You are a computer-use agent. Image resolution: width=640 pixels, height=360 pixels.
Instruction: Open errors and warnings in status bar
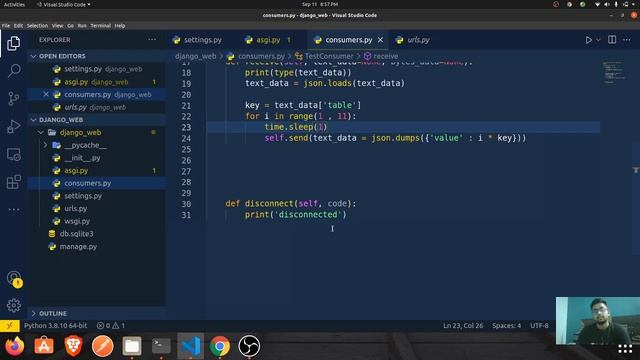click(111, 326)
